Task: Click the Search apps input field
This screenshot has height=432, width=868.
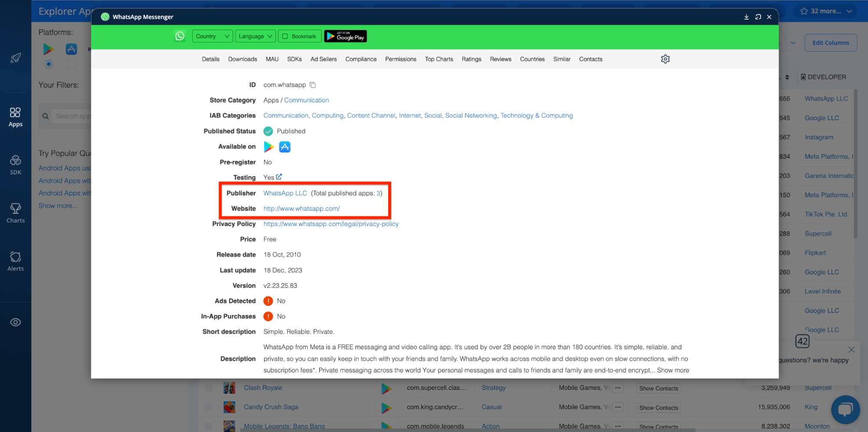Action: [72, 116]
